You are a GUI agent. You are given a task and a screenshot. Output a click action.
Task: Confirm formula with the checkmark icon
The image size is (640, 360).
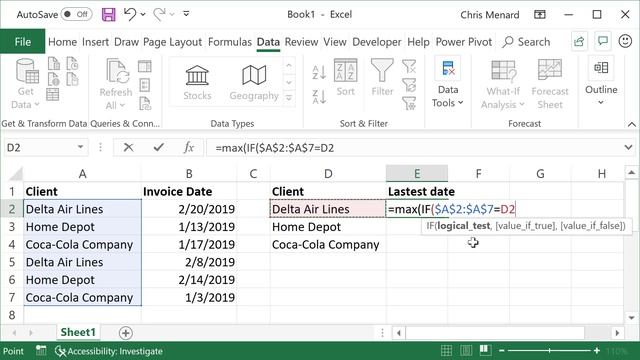pos(159,147)
